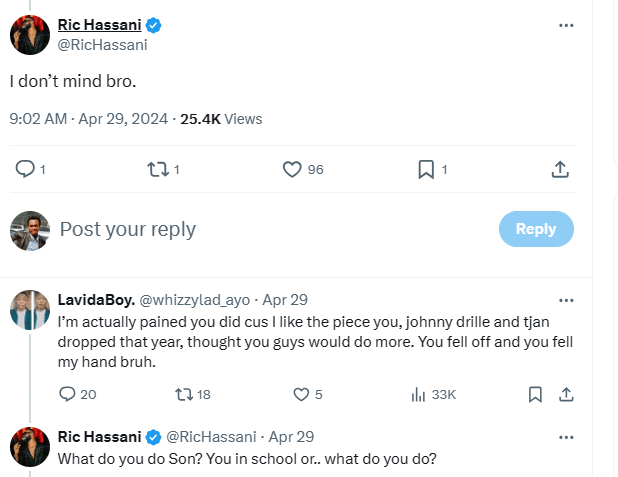Retweet LavidaBoy's comment

click(184, 394)
